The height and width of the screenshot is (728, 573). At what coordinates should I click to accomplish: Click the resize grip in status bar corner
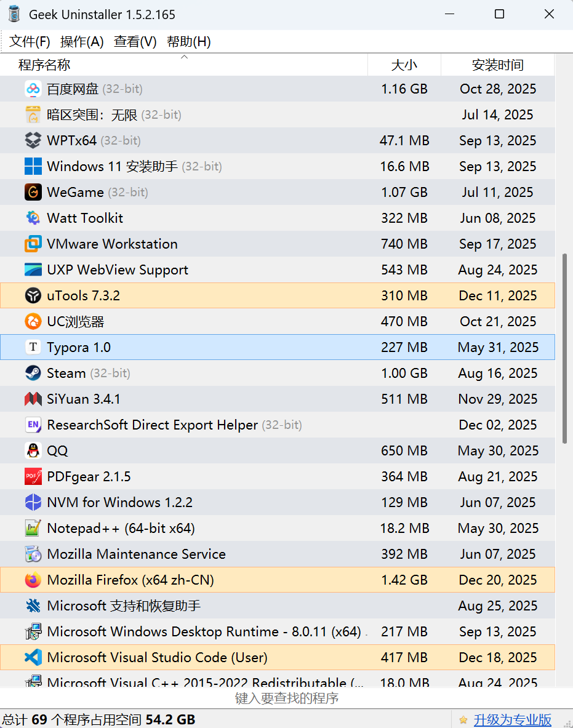(x=567, y=723)
